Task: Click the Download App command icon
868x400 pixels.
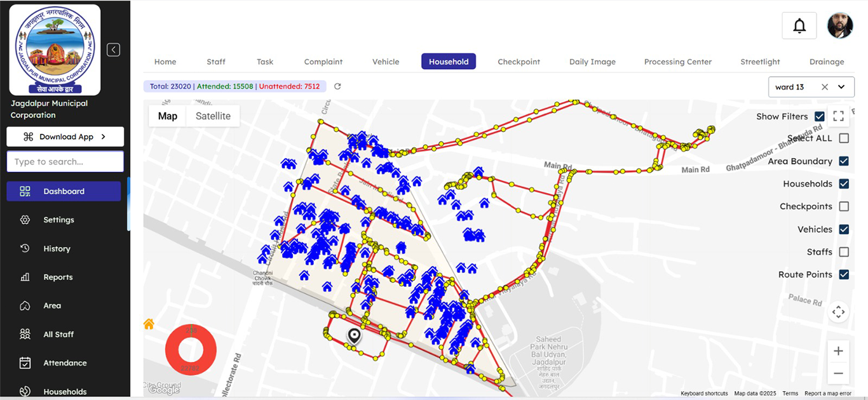Action: coord(28,137)
